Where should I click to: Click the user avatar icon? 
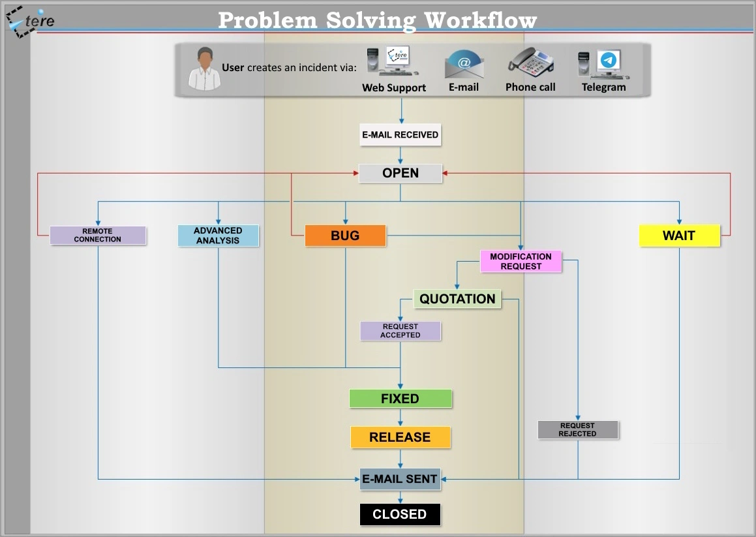coord(204,69)
